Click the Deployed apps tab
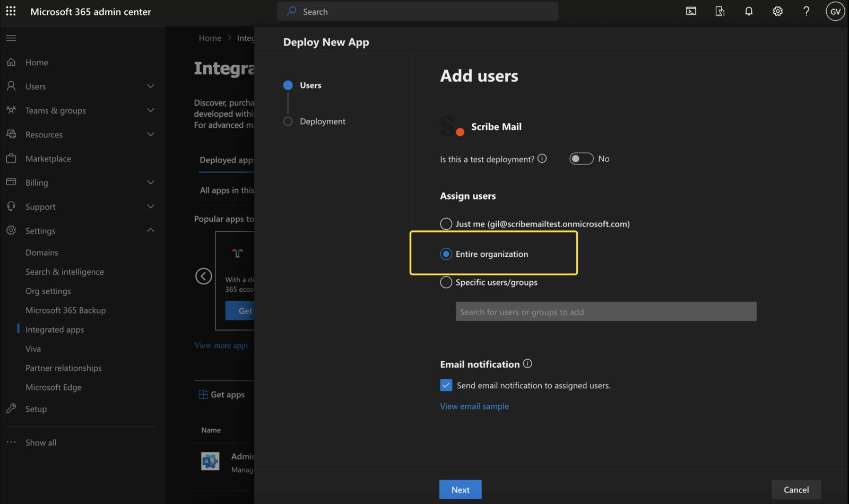849x504 pixels. [x=227, y=160]
